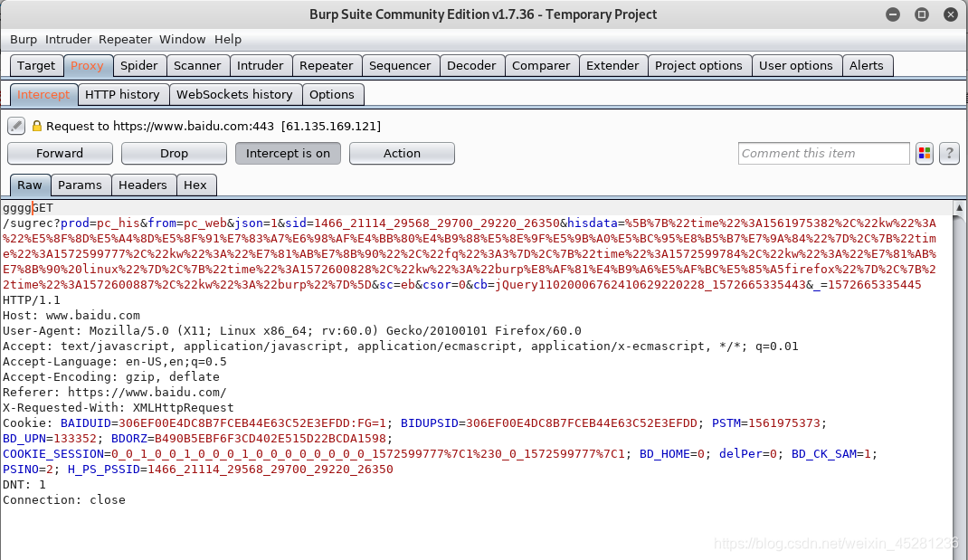Switch to the Decoder tab

pos(471,65)
